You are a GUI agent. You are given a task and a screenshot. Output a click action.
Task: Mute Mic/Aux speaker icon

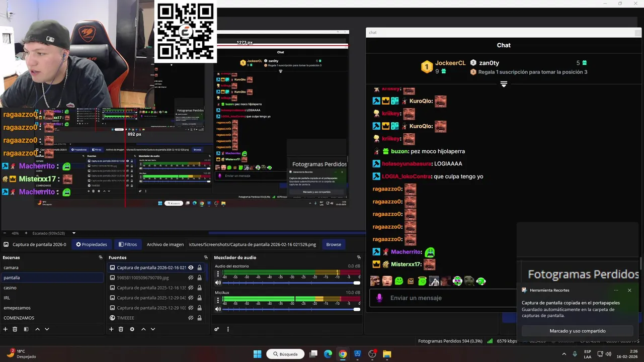218,309
